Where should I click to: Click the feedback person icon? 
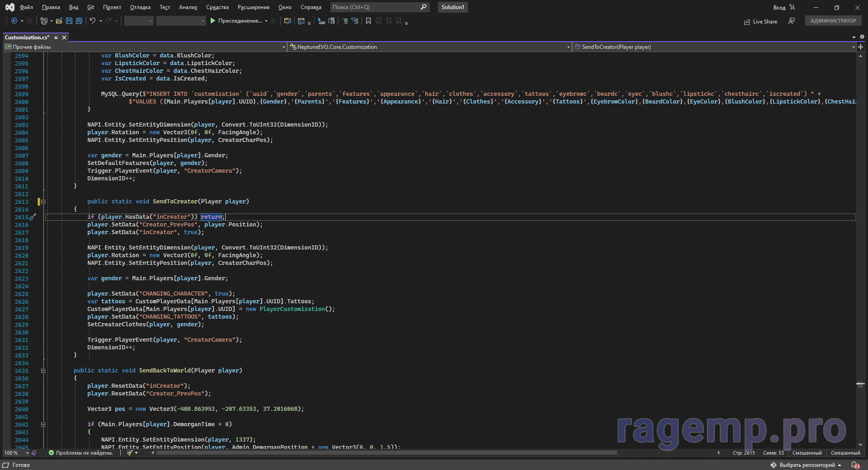(792, 21)
